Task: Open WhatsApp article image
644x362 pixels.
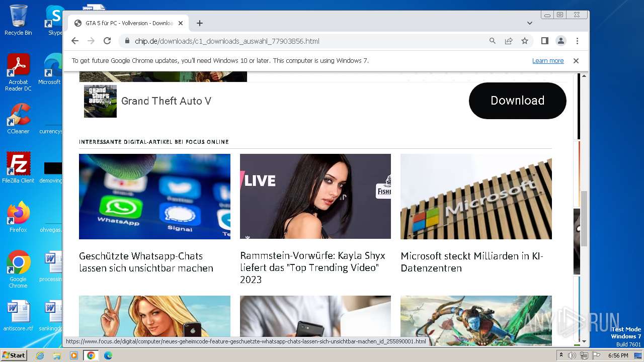Action: pyautogui.click(x=154, y=196)
